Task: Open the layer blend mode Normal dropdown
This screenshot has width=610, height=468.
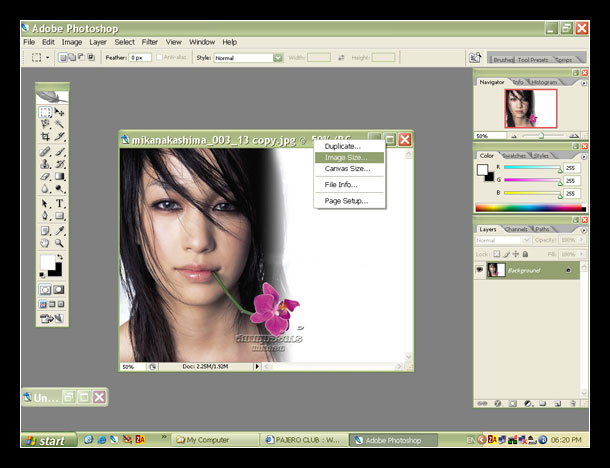Action: click(x=500, y=241)
